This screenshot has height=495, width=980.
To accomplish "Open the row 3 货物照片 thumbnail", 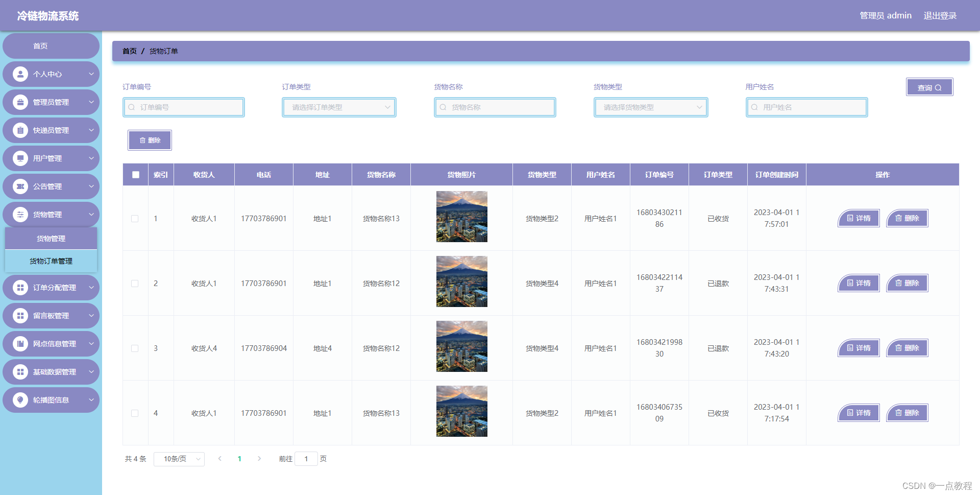I will [462, 346].
